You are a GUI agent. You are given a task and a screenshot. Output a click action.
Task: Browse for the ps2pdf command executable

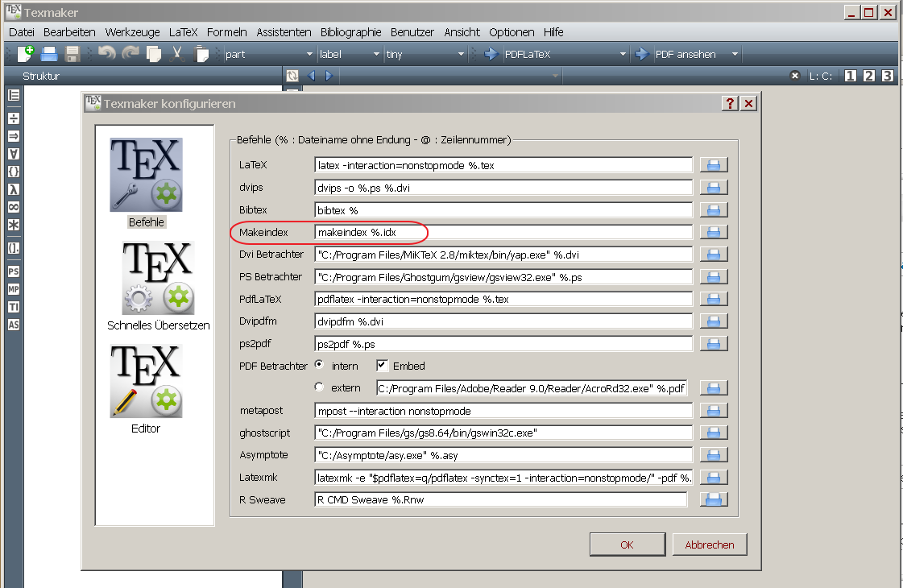click(x=714, y=344)
